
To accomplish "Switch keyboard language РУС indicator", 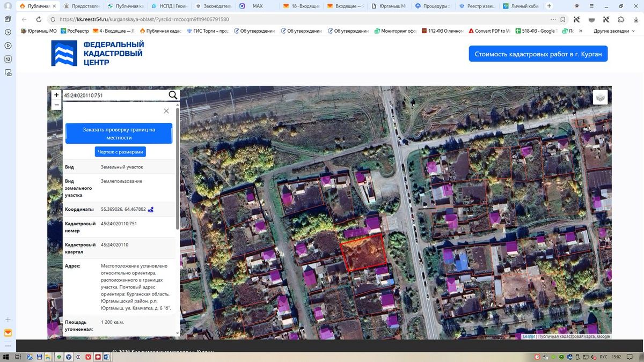I will [x=603, y=357].
